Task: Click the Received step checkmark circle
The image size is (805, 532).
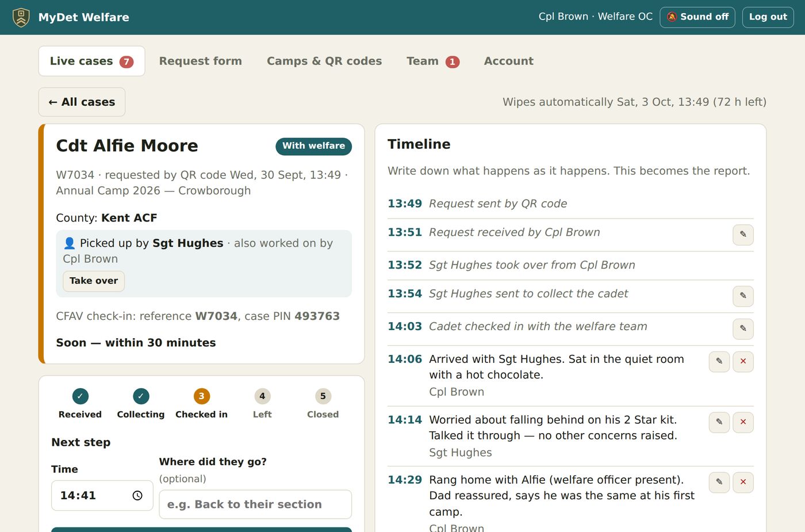Action: tap(80, 396)
